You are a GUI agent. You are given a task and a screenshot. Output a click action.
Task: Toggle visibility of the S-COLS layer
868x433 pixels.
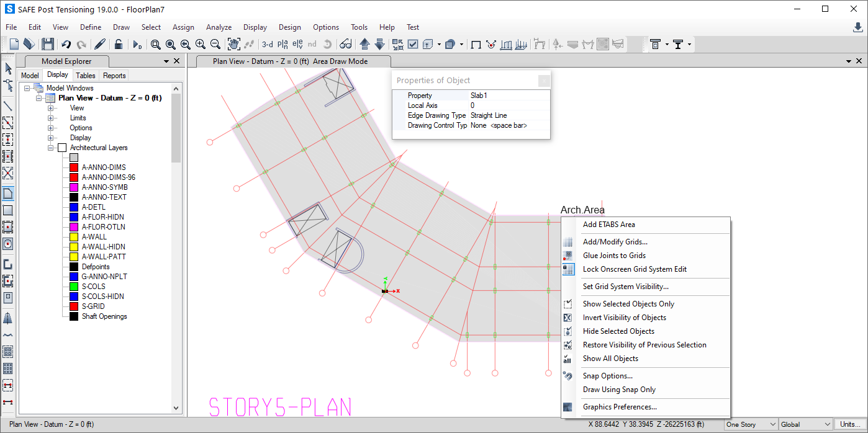pos(73,286)
